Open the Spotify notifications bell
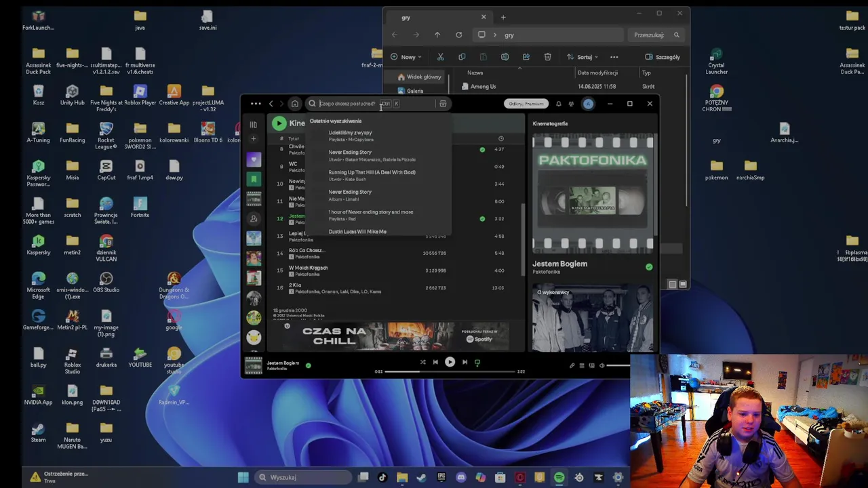868x488 pixels. tap(558, 104)
